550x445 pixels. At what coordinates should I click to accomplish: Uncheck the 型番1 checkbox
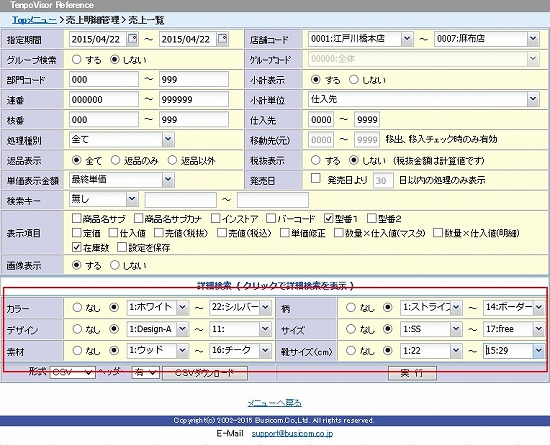click(x=329, y=218)
